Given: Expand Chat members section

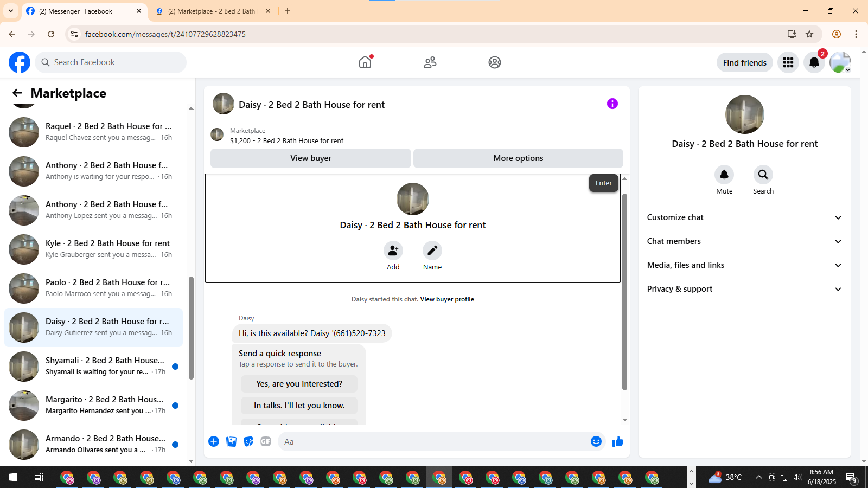Looking at the screenshot, I should click(744, 241).
